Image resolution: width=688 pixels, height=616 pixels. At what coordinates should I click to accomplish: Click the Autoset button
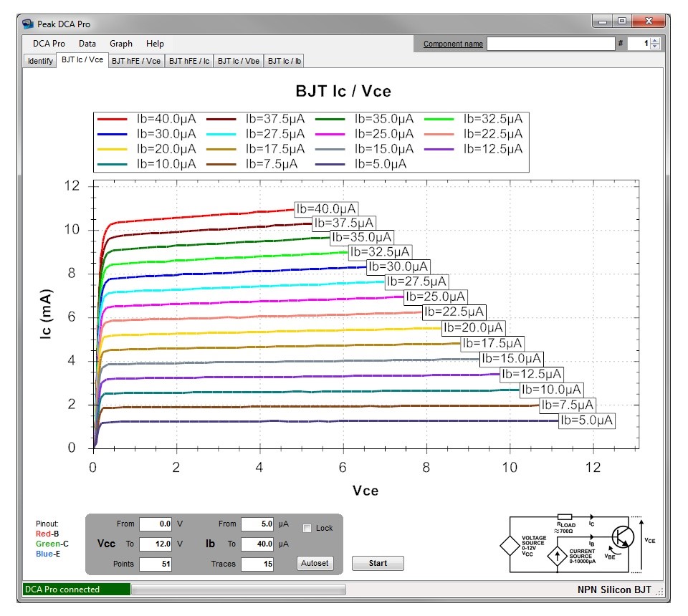(x=315, y=563)
